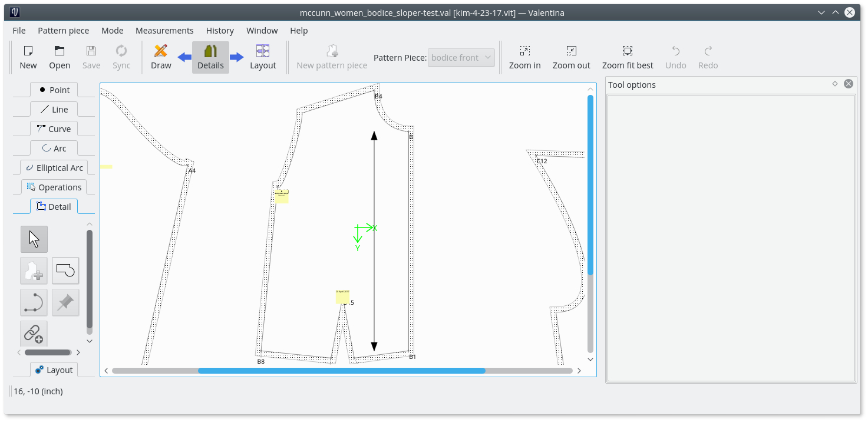Switch to Layout mode
This screenshot has height=422, width=868.
(x=263, y=57)
